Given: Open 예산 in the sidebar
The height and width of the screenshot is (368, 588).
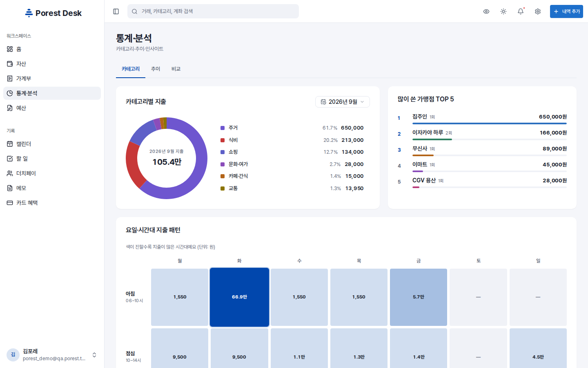Looking at the screenshot, I should tap(52, 108).
